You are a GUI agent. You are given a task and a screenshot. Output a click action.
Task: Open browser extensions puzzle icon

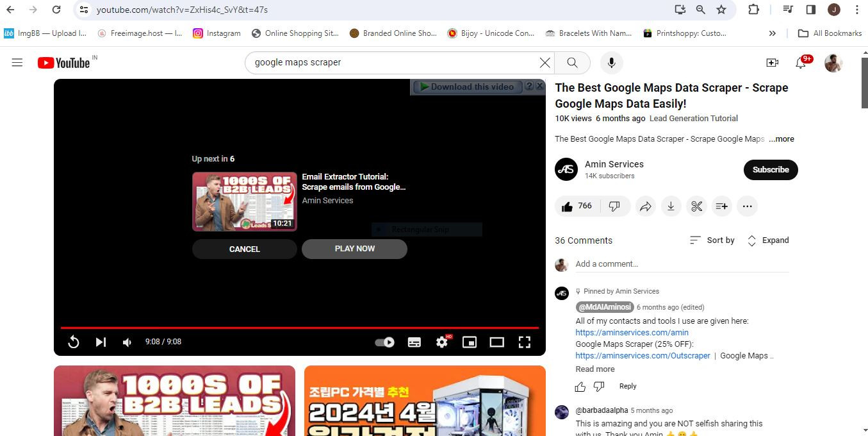click(753, 10)
